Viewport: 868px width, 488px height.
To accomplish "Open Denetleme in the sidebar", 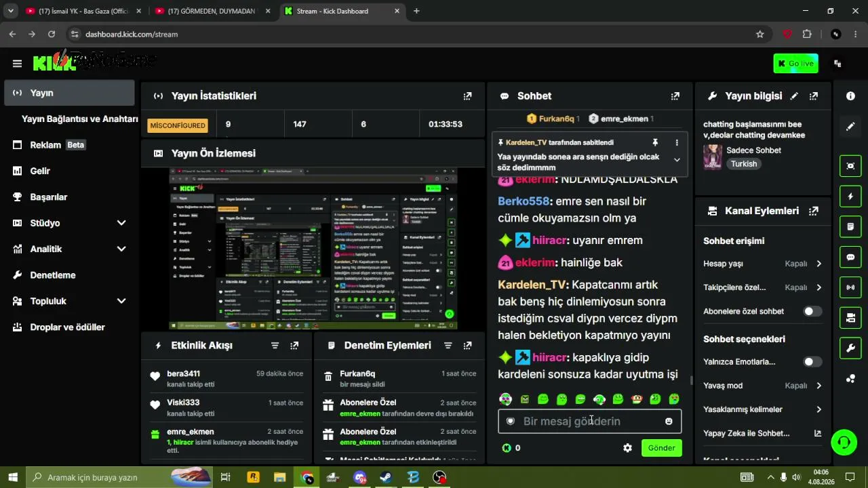I will coord(70,275).
